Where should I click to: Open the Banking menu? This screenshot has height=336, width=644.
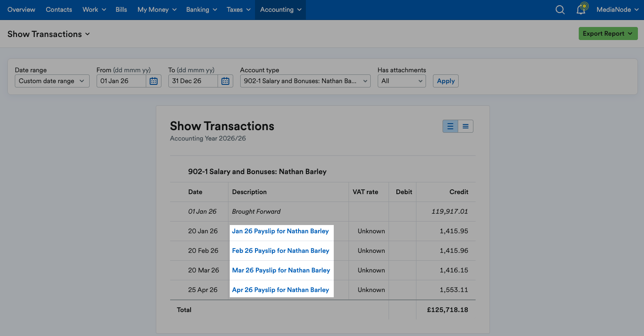pyautogui.click(x=202, y=10)
